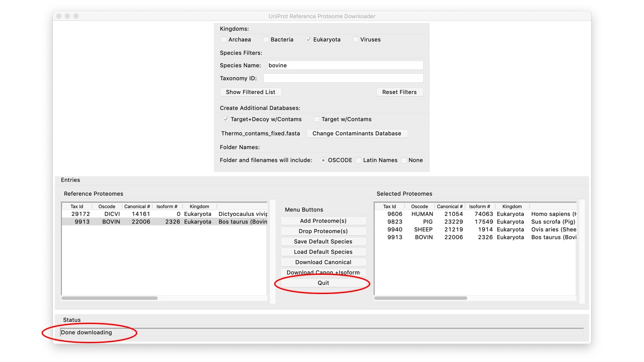
Task: Click Tax Id 29172 in Reference Proteomes
Action: point(80,214)
